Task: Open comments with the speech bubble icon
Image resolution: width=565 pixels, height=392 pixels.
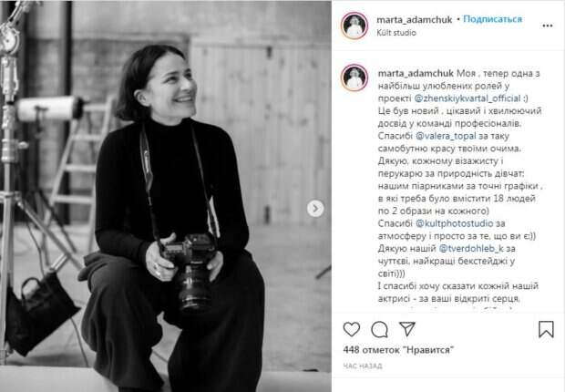Action: click(379, 329)
